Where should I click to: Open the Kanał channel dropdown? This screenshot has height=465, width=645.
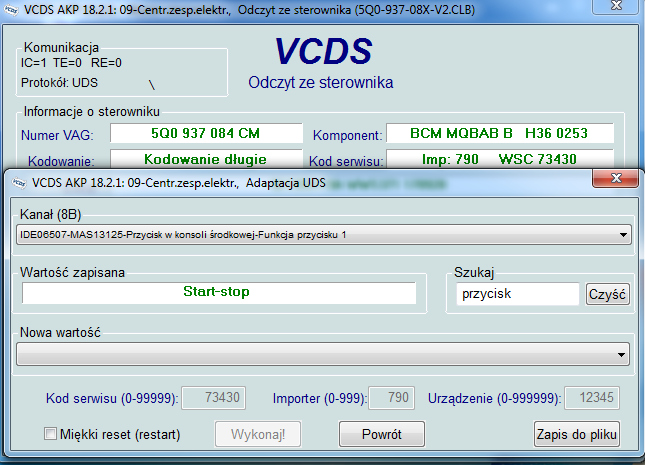(324, 235)
